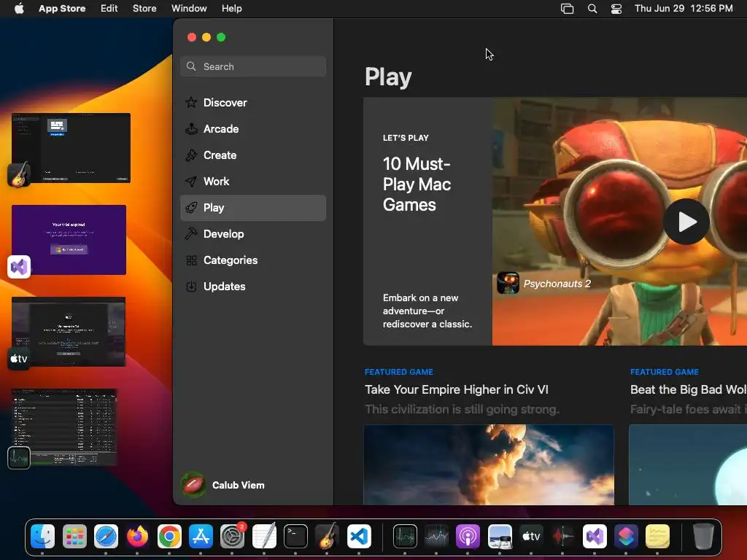Select the Arcade joystick icon
This screenshot has width=747, height=560.
click(191, 128)
